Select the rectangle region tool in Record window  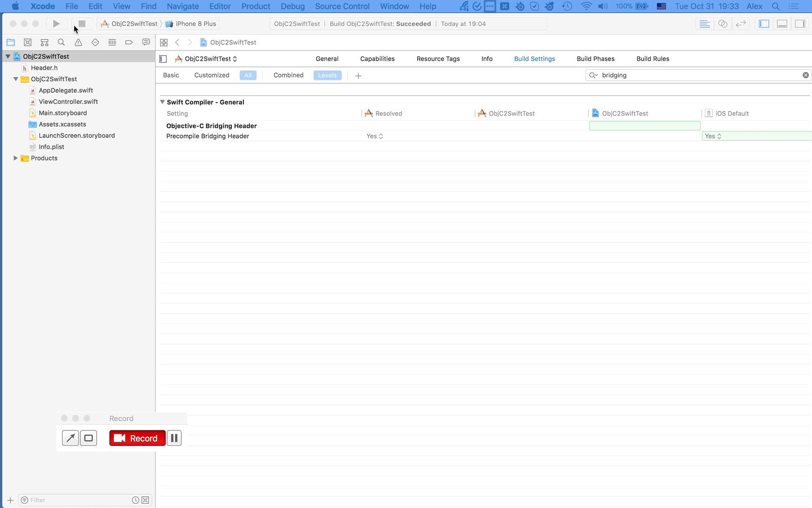tap(88, 438)
